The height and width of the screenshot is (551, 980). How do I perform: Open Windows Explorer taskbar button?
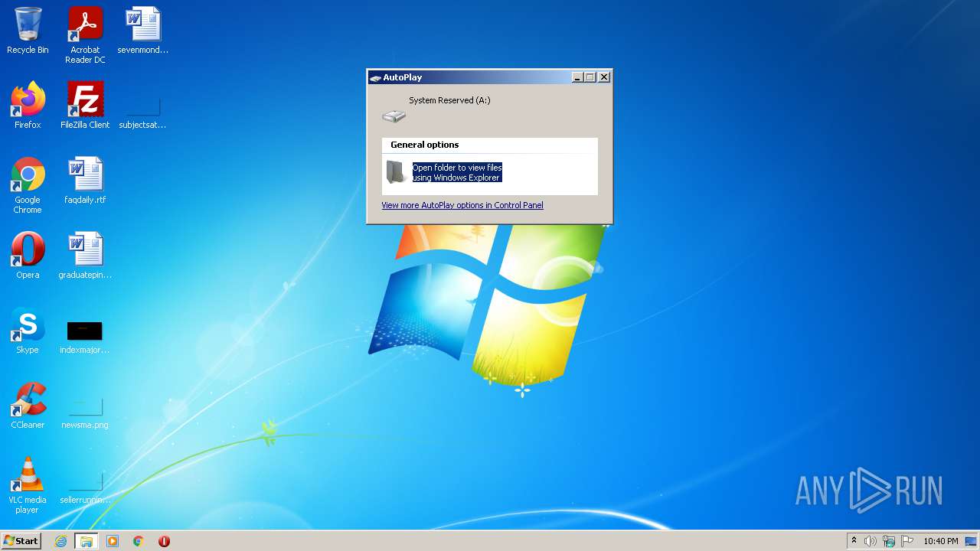click(x=87, y=541)
